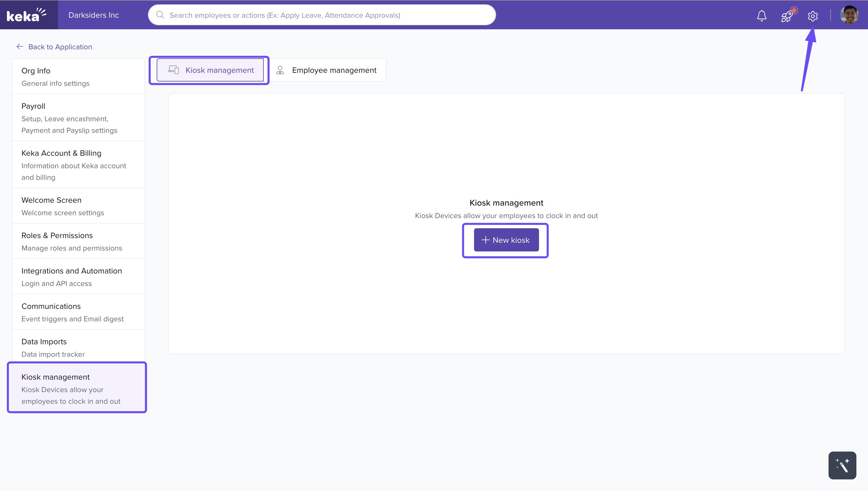
Task: Click the magic wand assistant icon
Action: pyautogui.click(x=842, y=465)
